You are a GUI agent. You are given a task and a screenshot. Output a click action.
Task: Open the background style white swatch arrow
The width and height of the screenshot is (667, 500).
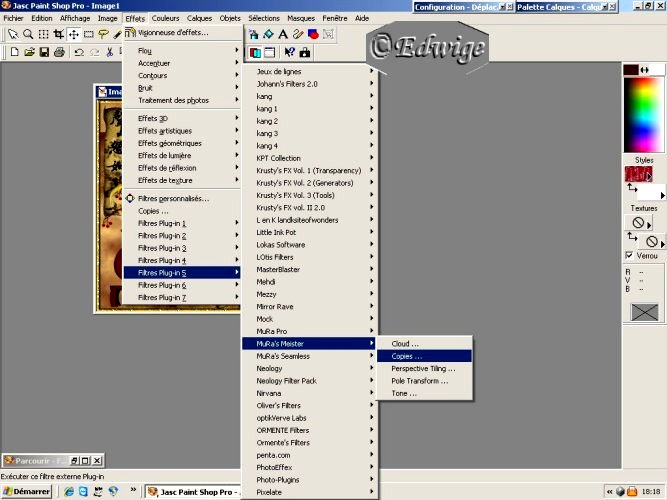pyautogui.click(x=662, y=195)
